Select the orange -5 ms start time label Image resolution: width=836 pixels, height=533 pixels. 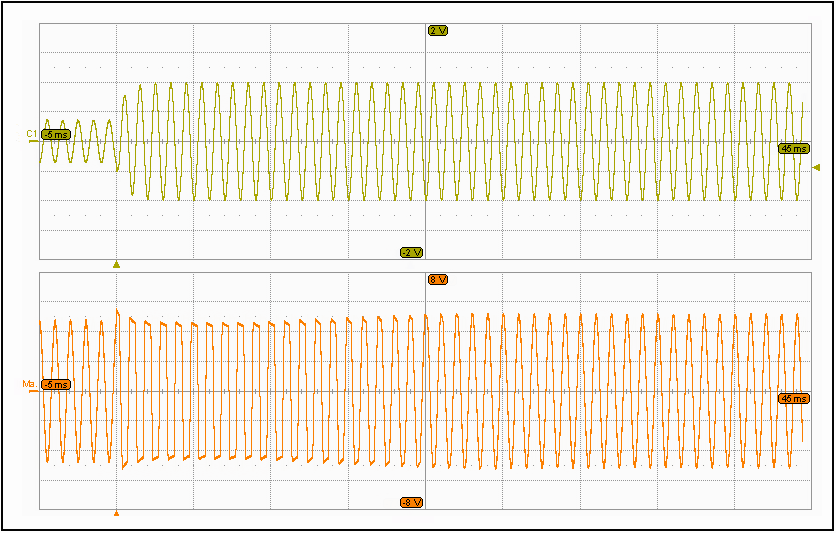(x=56, y=385)
